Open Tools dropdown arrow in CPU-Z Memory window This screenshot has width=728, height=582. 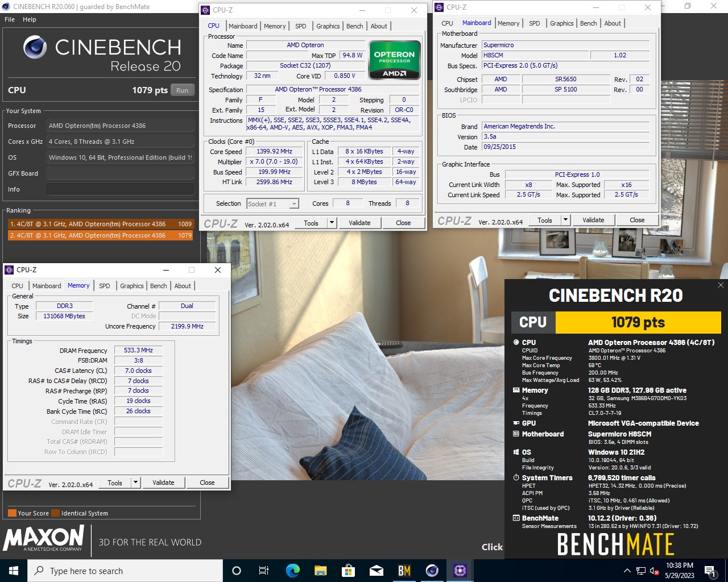135,483
